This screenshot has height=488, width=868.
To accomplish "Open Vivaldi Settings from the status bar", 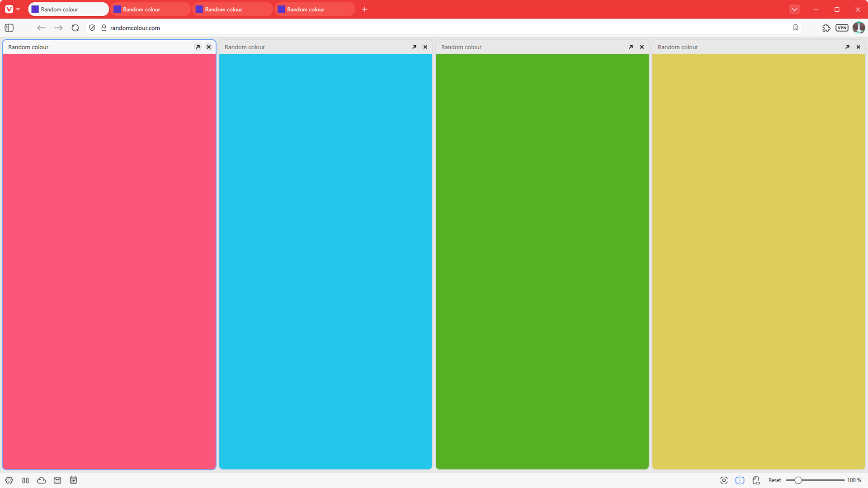I will point(9,480).
